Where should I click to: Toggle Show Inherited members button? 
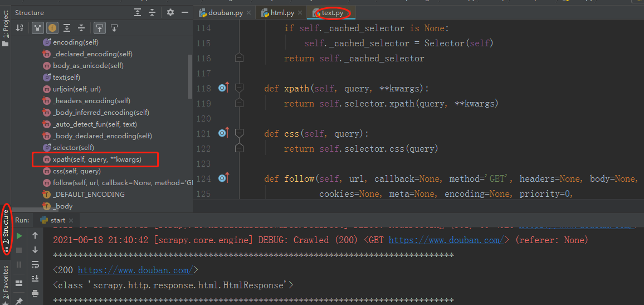(x=38, y=28)
